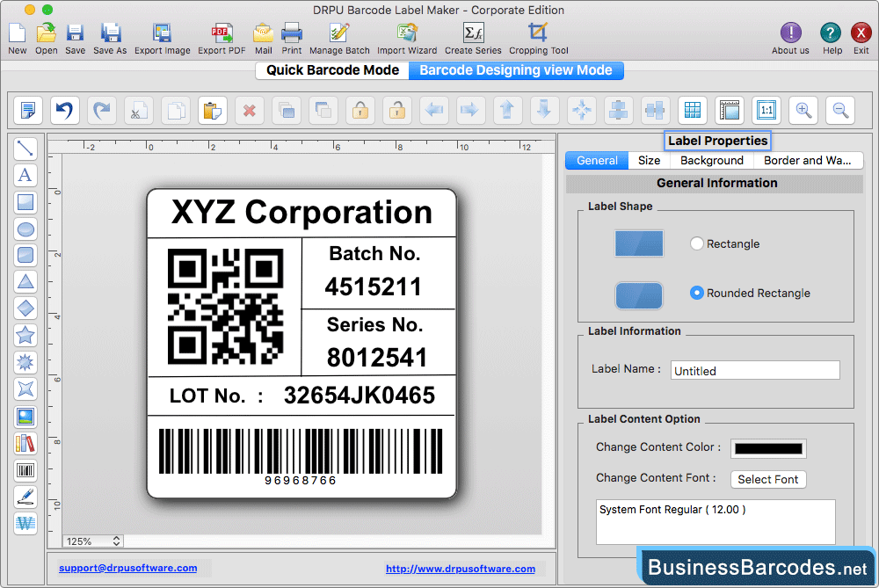Select the Triangle shape tool

25,281
